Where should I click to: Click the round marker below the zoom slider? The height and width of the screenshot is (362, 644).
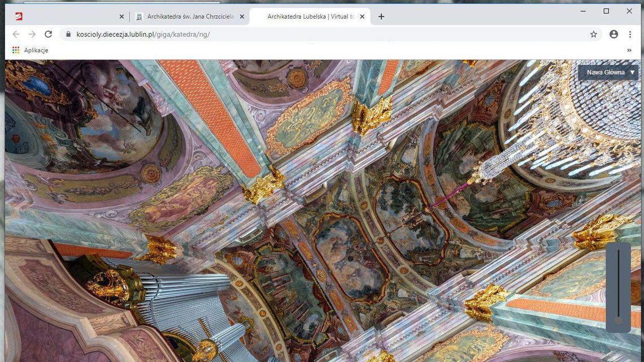click(618, 320)
